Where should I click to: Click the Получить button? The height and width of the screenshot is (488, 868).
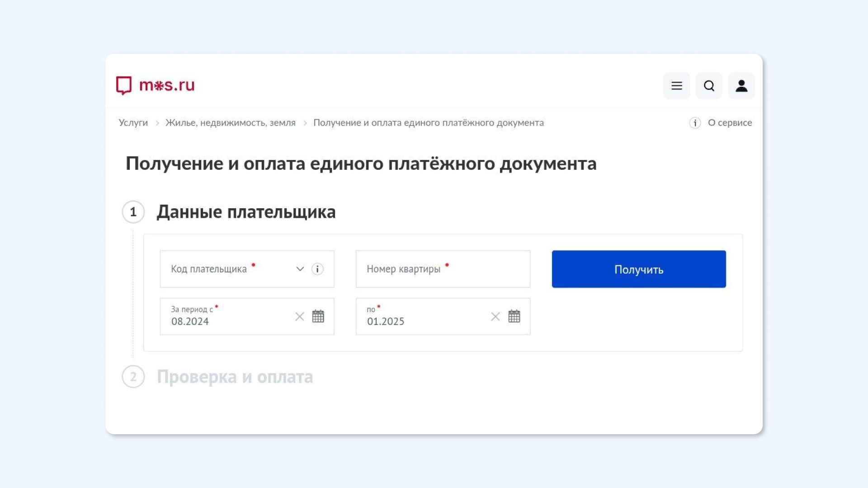(639, 269)
